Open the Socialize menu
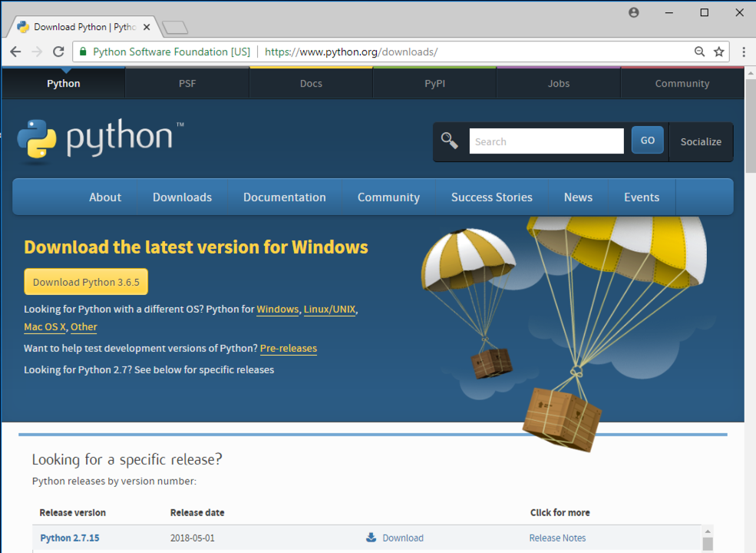 (x=701, y=142)
